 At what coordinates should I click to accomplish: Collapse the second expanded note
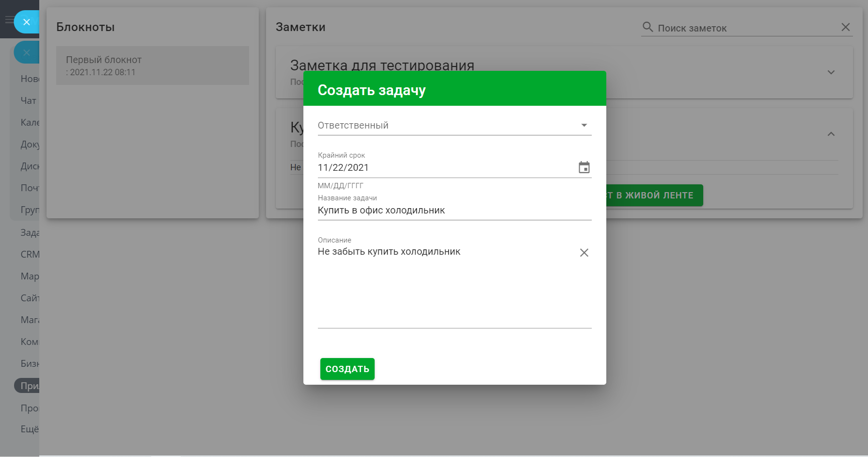831,134
